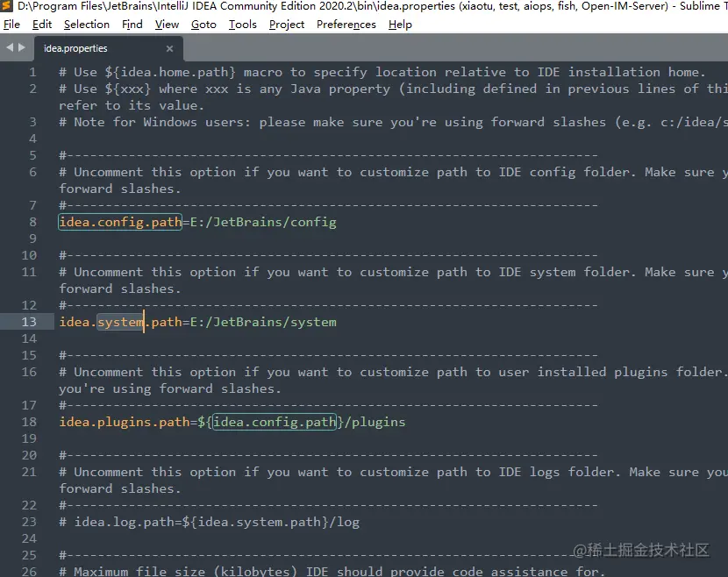Image resolution: width=728 pixels, height=577 pixels.
Task: Click the word system on line 13
Action: coord(118,322)
